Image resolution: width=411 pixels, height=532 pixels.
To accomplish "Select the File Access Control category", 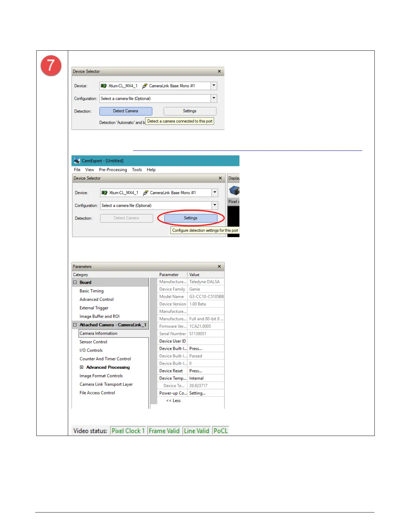I will pyautogui.click(x=97, y=393).
